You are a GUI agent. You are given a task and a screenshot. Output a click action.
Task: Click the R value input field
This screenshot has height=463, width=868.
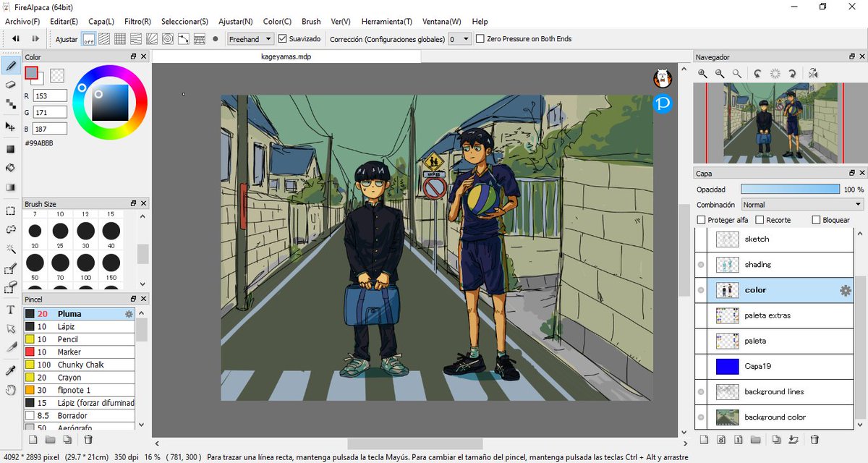point(50,95)
